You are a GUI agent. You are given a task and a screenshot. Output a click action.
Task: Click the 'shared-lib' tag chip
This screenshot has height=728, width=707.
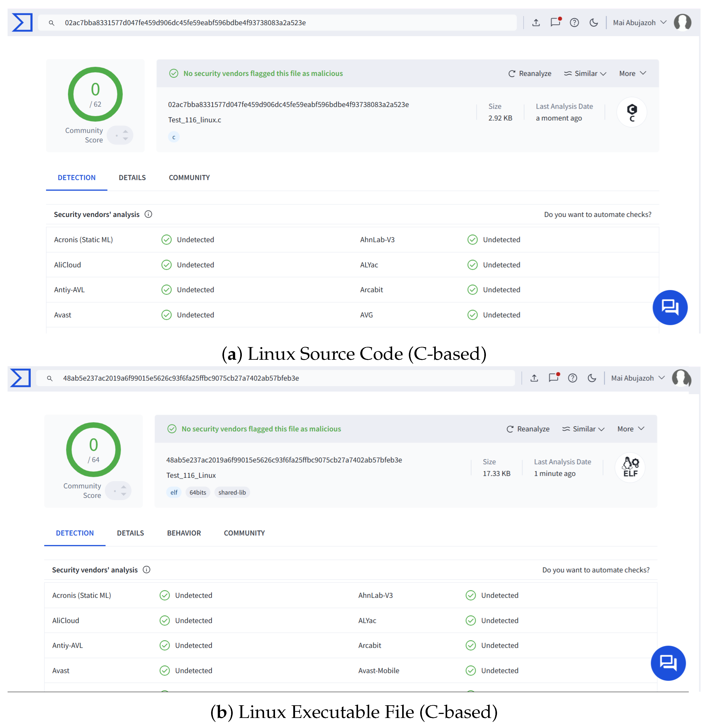232,493
